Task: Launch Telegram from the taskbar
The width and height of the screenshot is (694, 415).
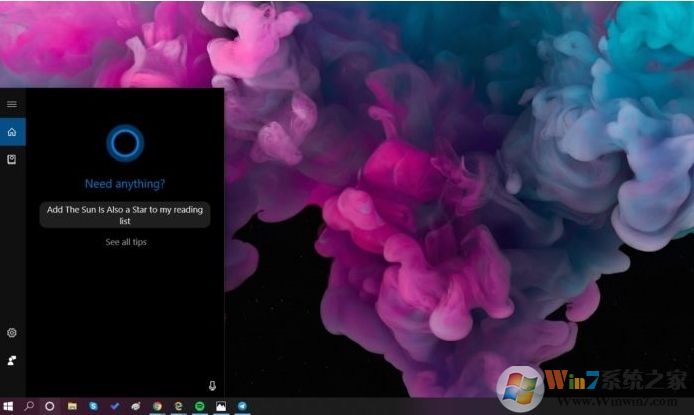Action: (242, 406)
